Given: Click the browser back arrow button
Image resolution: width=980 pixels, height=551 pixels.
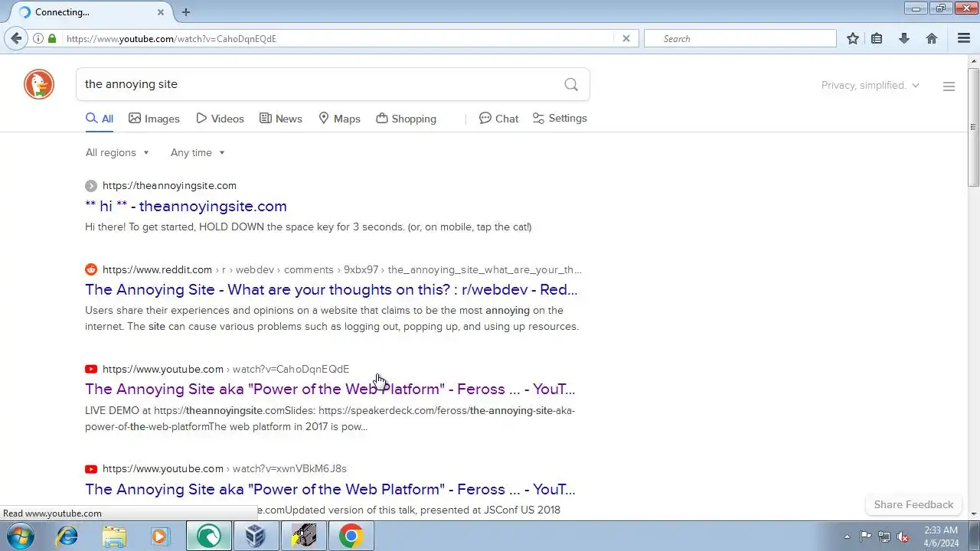Looking at the screenshot, I should [17, 38].
